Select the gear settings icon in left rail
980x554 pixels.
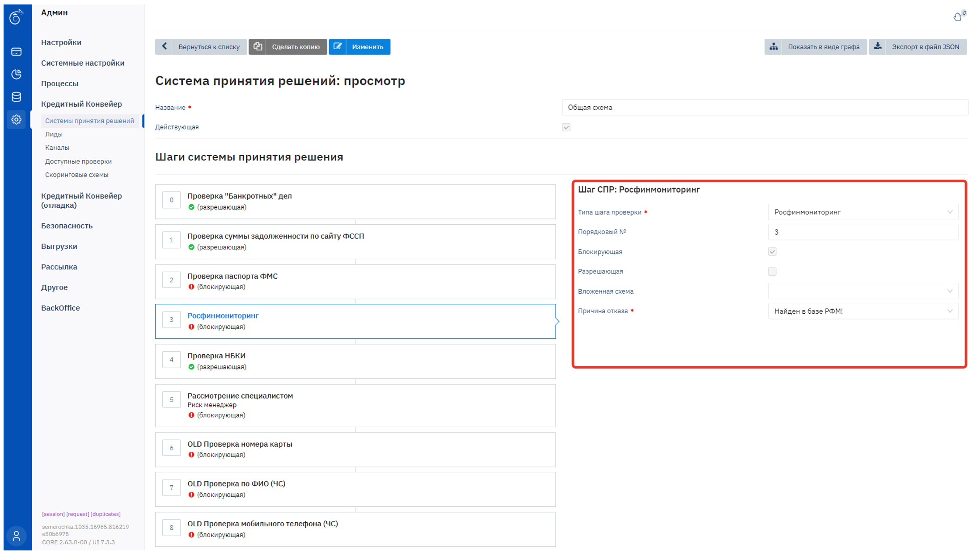pos(17,119)
